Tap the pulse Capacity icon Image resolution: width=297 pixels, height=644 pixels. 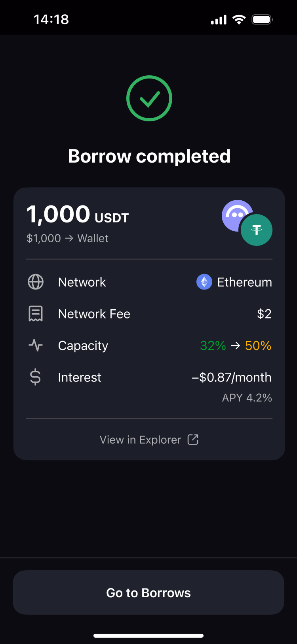(x=36, y=345)
